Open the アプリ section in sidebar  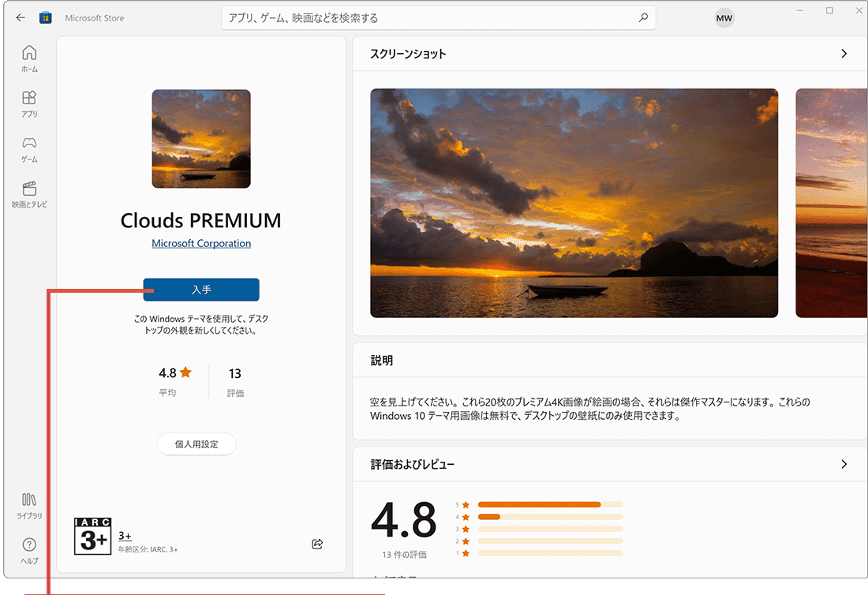click(x=29, y=104)
